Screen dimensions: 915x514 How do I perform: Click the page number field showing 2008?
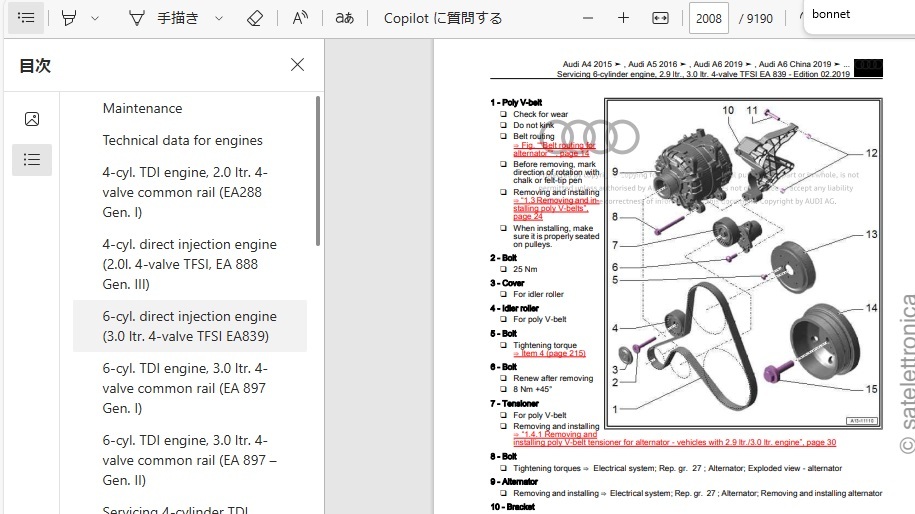pos(708,18)
